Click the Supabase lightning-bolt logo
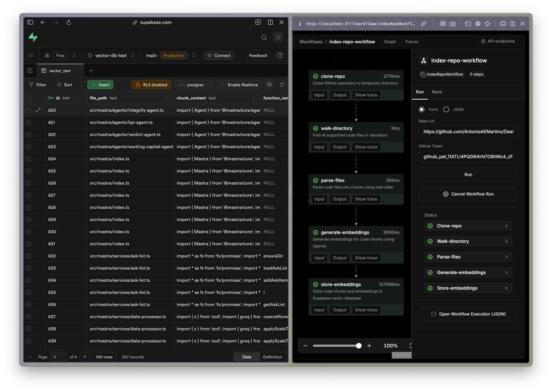This screenshot has width=552, height=392. click(x=33, y=37)
